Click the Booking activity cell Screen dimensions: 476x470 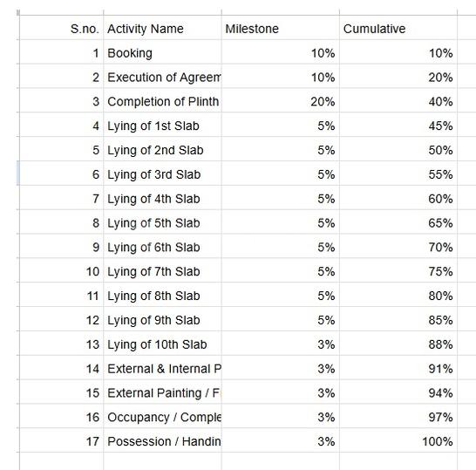tap(162, 52)
